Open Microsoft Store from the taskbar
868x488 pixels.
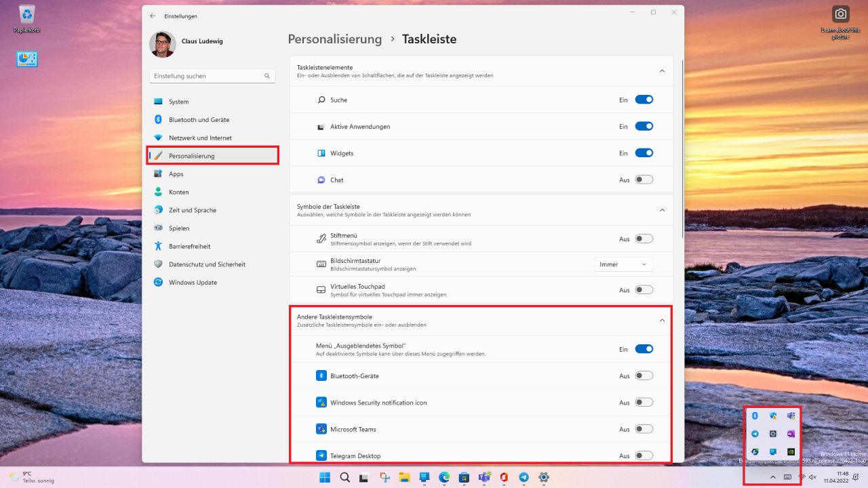(464, 477)
